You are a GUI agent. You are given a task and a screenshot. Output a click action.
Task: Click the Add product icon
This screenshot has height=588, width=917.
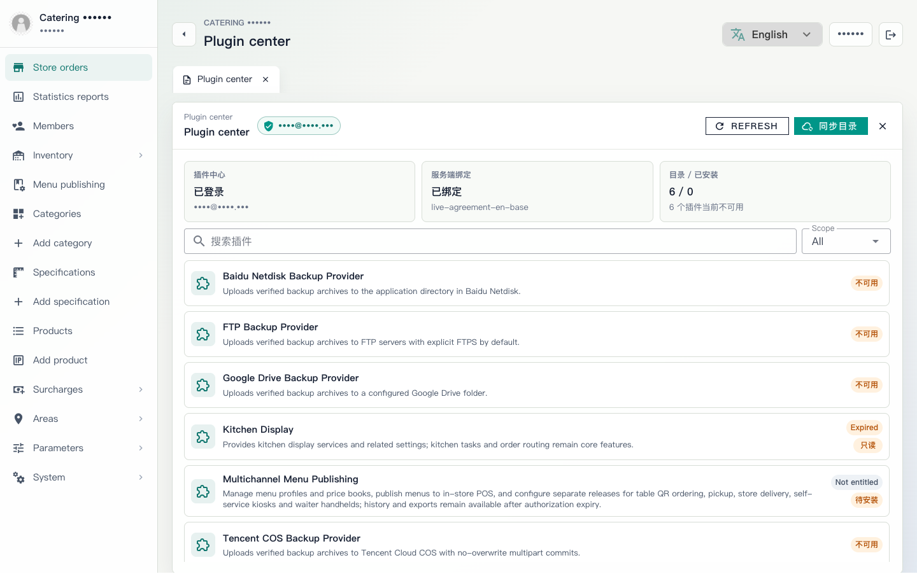pos(18,360)
